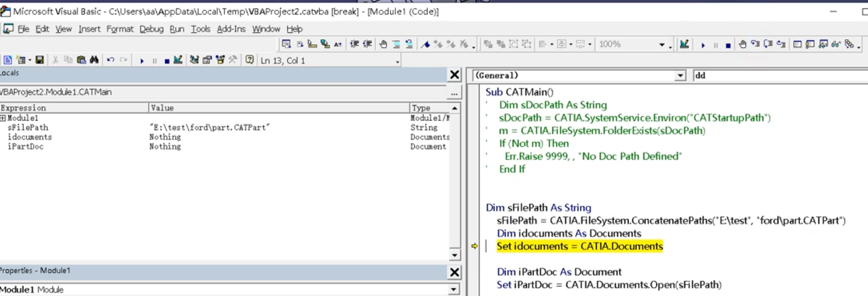Open the Window menu
The image size is (868, 296).
click(x=266, y=29)
